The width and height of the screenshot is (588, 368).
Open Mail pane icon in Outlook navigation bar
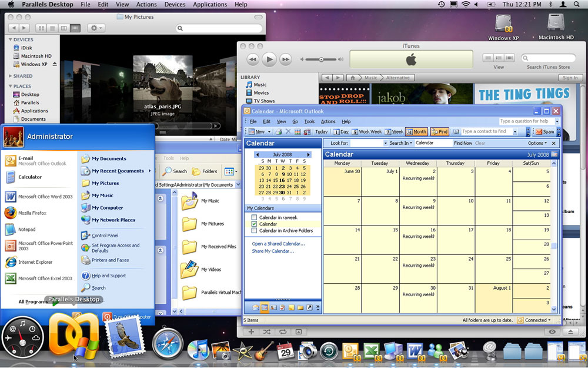point(255,307)
